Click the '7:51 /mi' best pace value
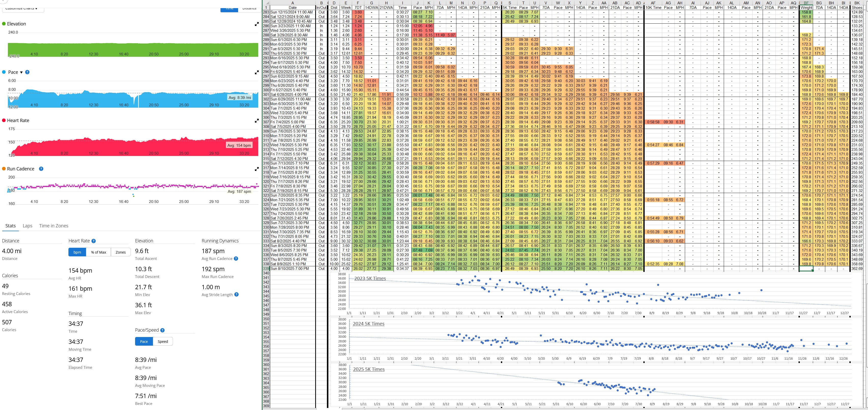This screenshot has width=868, height=410. (x=146, y=396)
